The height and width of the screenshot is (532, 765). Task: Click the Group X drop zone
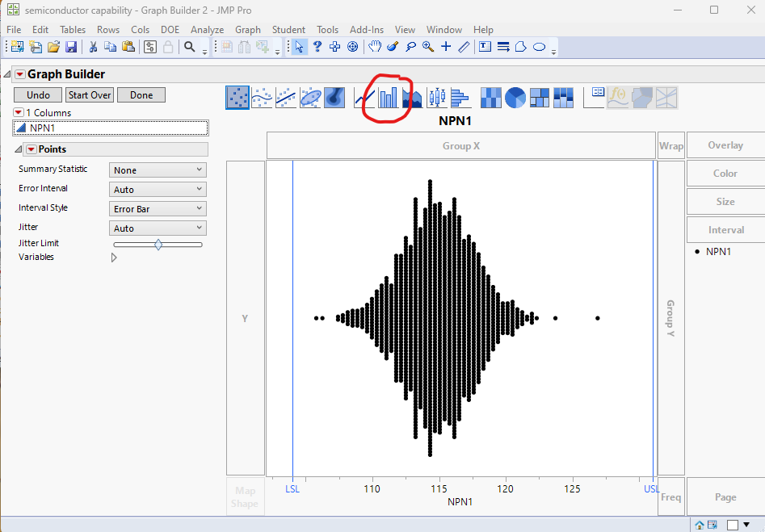[461, 146]
